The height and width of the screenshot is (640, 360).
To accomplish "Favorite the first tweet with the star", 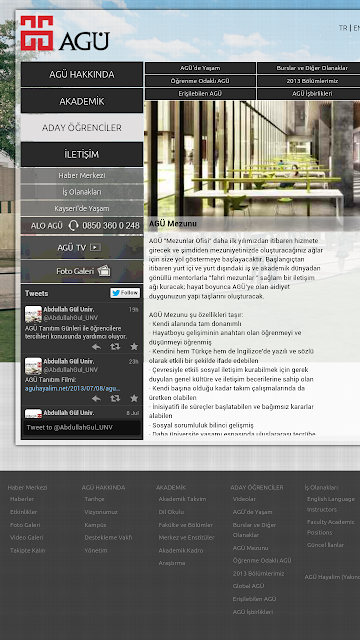I will (x=134, y=347).
